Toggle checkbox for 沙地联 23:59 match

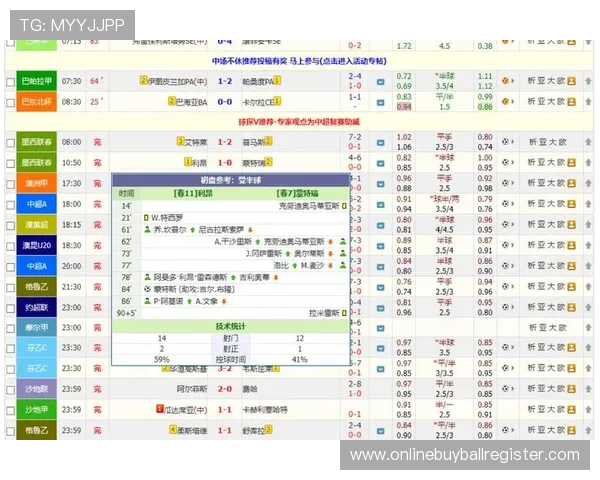(10, 390)
